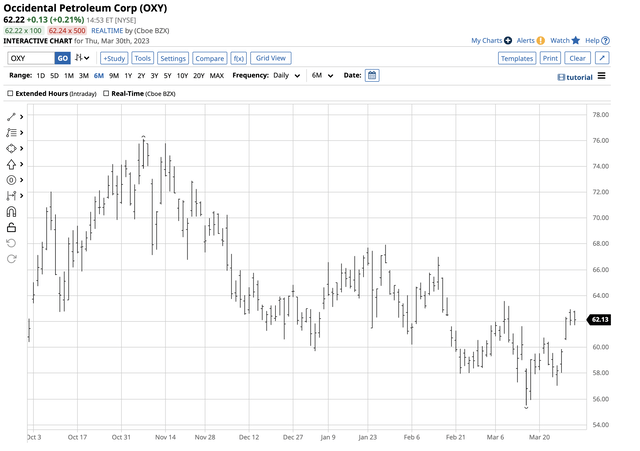640x451 pixels.
Task: Click the orange Alerts exclamation icon
Action: (540, 40)
